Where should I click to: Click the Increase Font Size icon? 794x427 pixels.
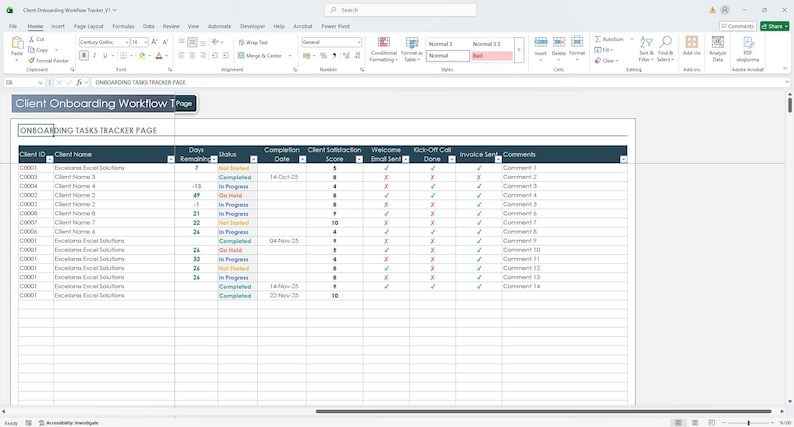pos(154,42)
